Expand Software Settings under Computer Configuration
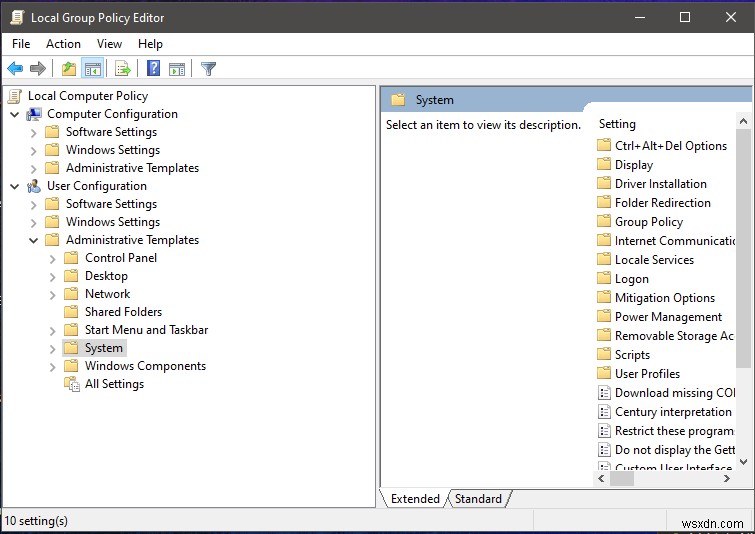 point(33,132)
